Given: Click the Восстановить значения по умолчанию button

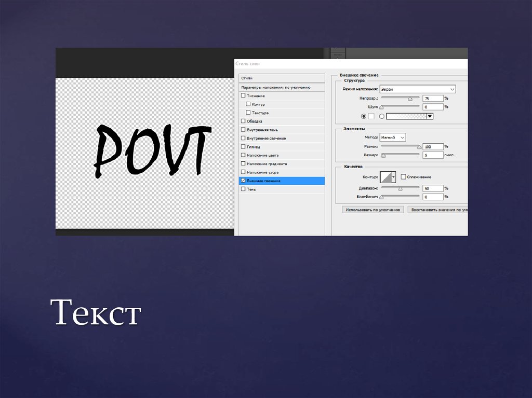Looking at the screenshot, I should coord(438,210).
